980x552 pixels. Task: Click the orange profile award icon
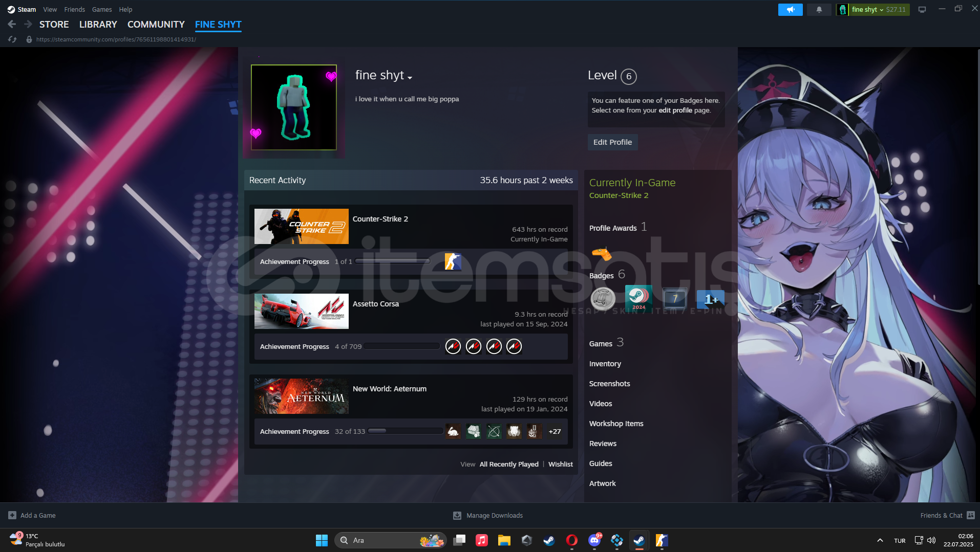pos(602,253)
